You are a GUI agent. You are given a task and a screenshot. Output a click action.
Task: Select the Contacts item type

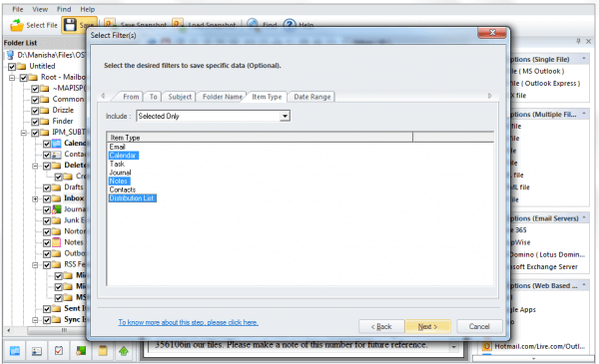coord(122,189)
